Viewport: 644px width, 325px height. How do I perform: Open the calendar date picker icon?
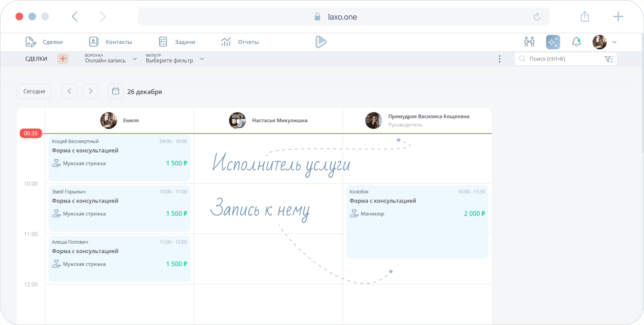[x=115, y=92]
